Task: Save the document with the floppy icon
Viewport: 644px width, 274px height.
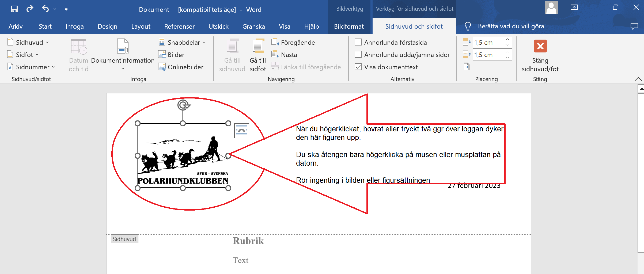Action: click(14, 9)
